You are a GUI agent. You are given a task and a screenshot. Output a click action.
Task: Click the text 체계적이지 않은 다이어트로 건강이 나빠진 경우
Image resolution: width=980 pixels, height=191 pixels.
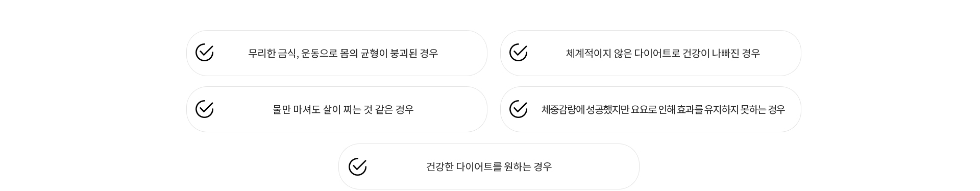coord(663,53)
